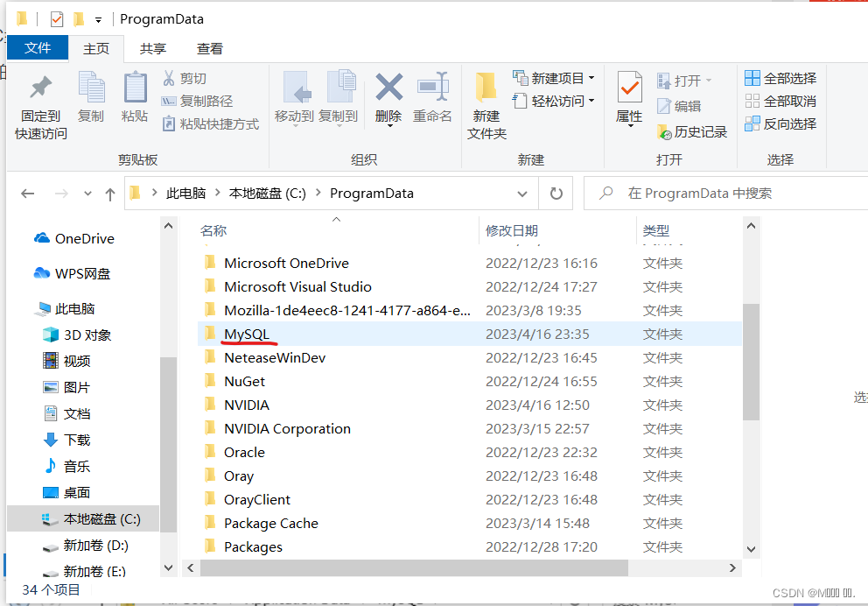Click Paste shortcut (粘贴快捷方式)
Screen dimensions: 868x606
(210, 123)
